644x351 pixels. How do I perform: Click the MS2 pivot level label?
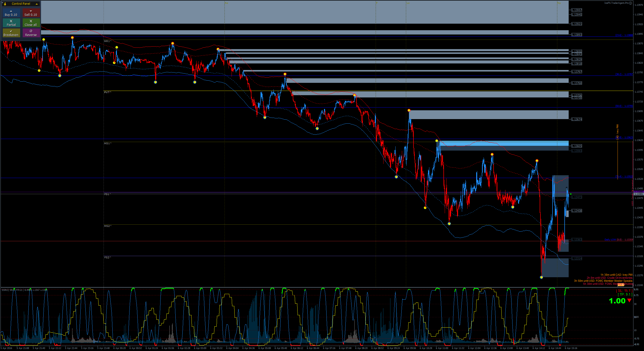coord(108,226)
